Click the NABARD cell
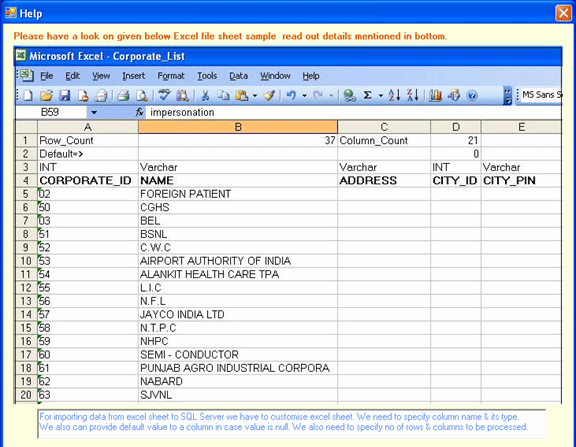The image size is (576, 447). (238, 382)
